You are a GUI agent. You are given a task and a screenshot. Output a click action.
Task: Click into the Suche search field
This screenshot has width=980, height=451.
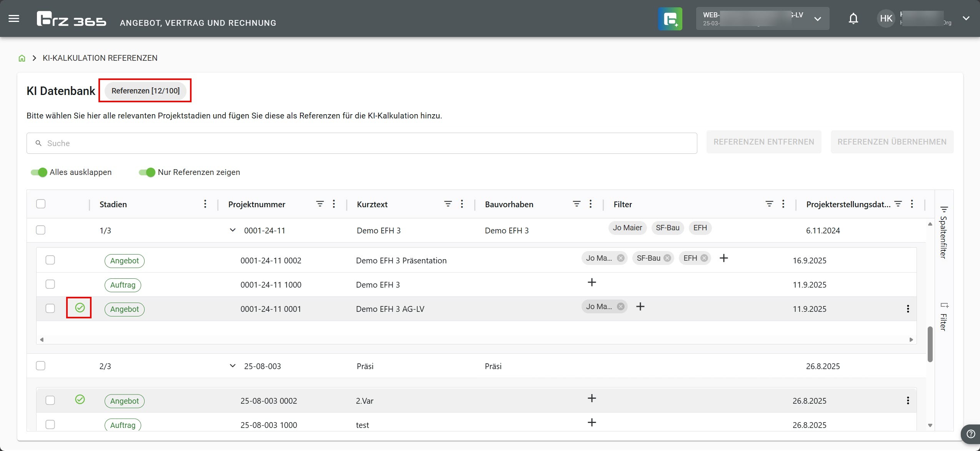tap(362, 143)
